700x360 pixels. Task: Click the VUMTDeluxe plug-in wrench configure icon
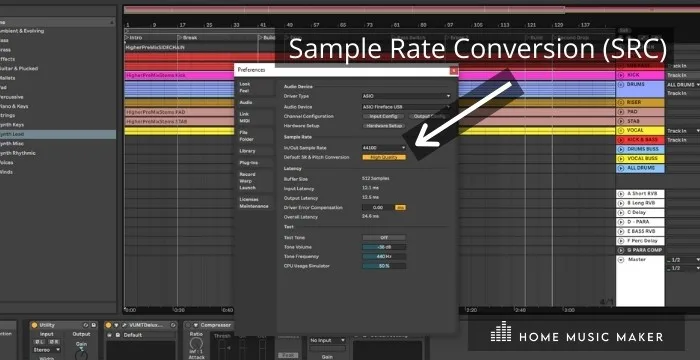coord(125,325)
